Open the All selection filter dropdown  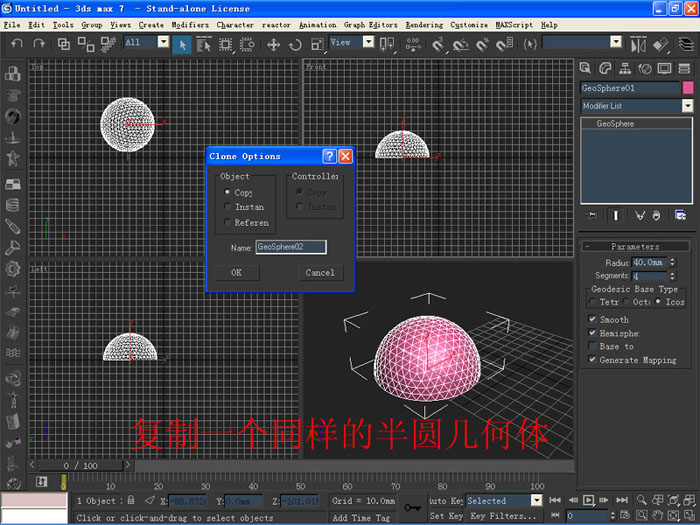pos(163,42)
